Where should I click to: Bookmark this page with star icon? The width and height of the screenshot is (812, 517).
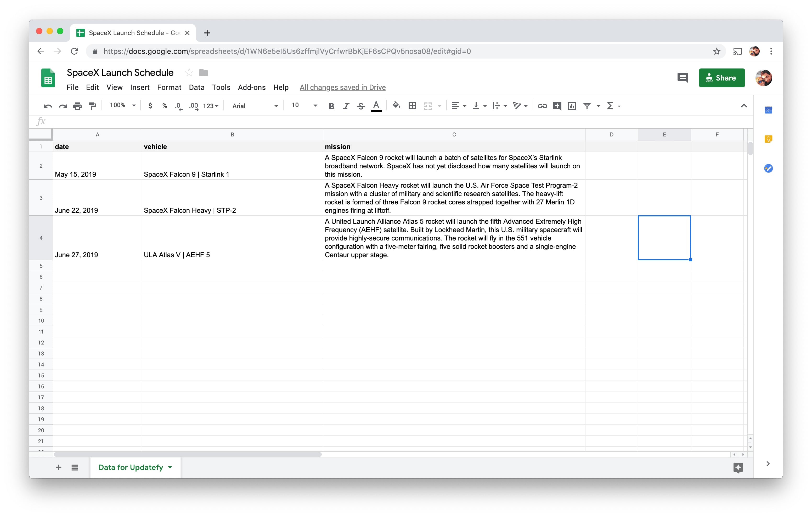717,51
